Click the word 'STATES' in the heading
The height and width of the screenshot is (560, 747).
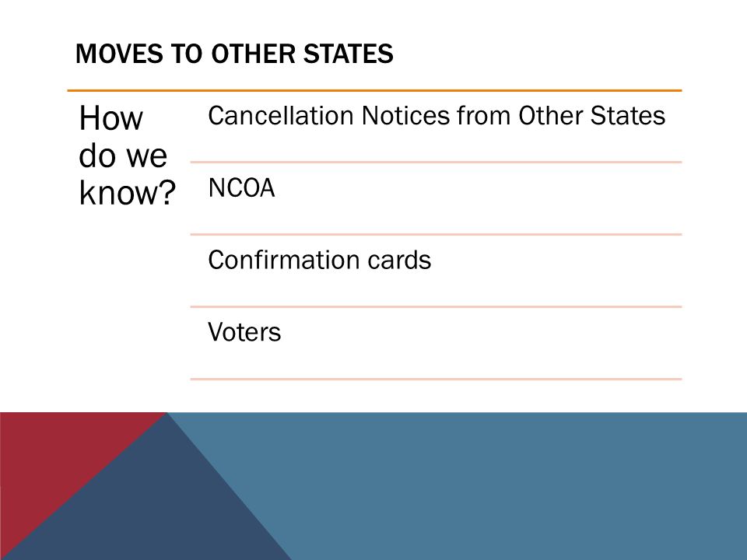[349, 54]
